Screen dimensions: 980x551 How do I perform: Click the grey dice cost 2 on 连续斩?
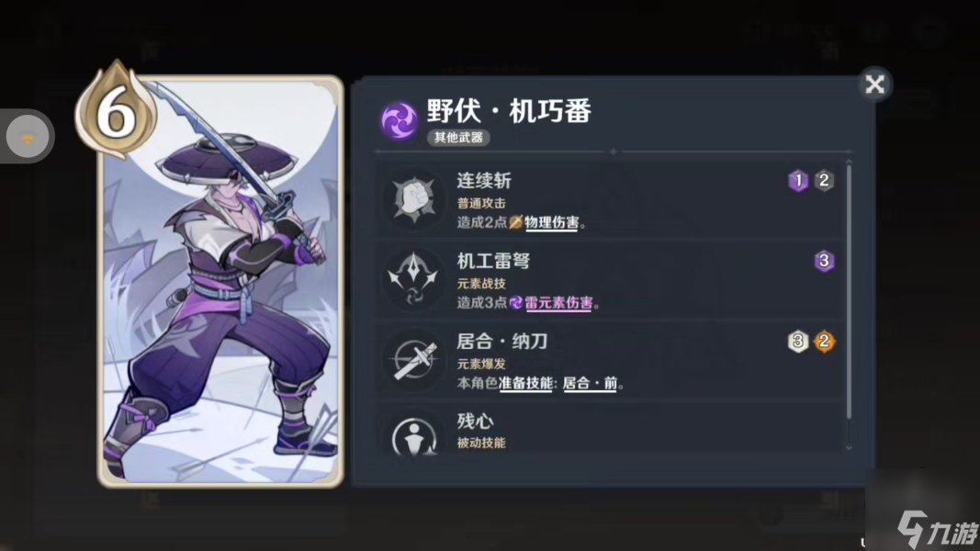click(x=824, y=181)
